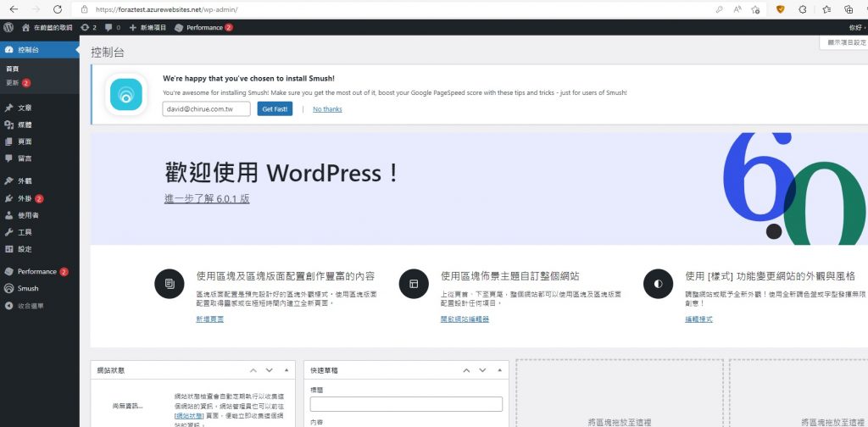Move 快速草稿 panel down with arrow

click(x=482, y=370)
